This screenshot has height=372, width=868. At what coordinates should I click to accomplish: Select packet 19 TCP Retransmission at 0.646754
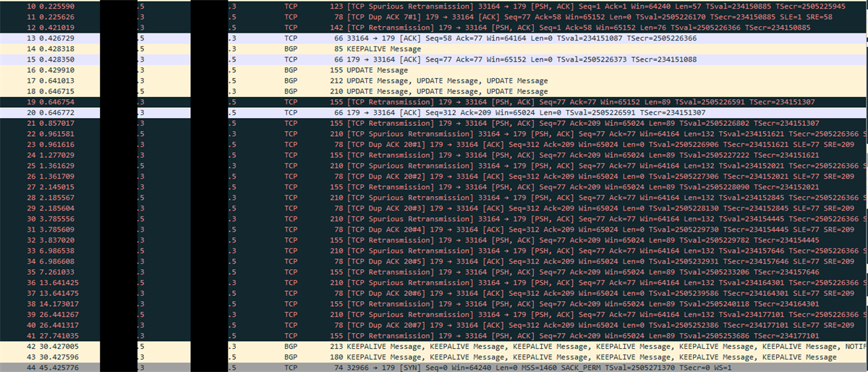pos(434,103)
